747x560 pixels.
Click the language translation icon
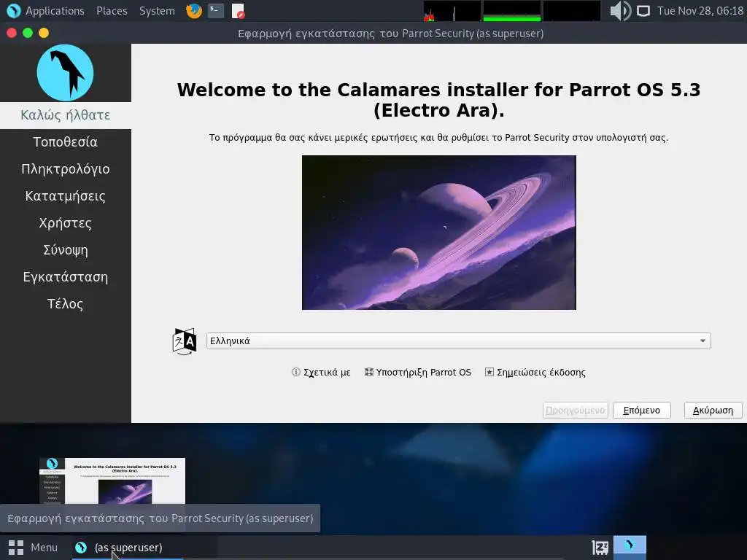(x=184, y=341)
